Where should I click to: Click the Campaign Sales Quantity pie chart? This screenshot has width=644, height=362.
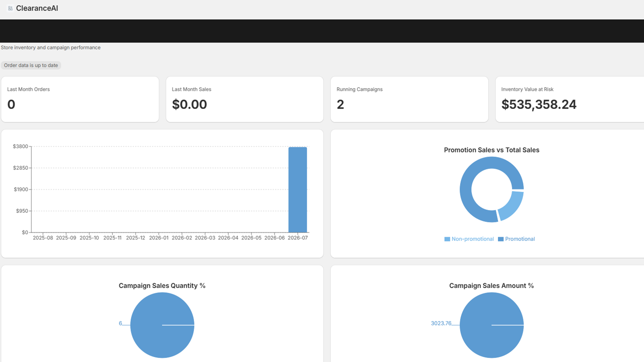pos(162,325)
